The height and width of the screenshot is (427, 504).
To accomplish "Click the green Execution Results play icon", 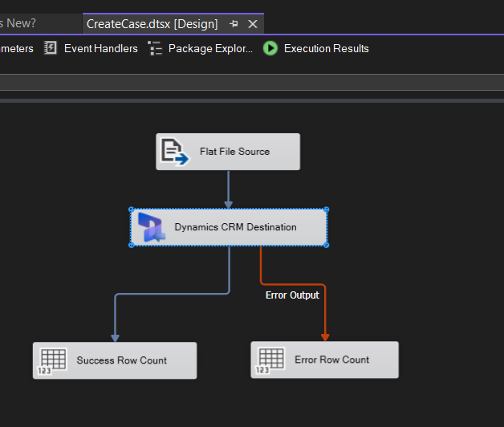I will click(270, 48).
